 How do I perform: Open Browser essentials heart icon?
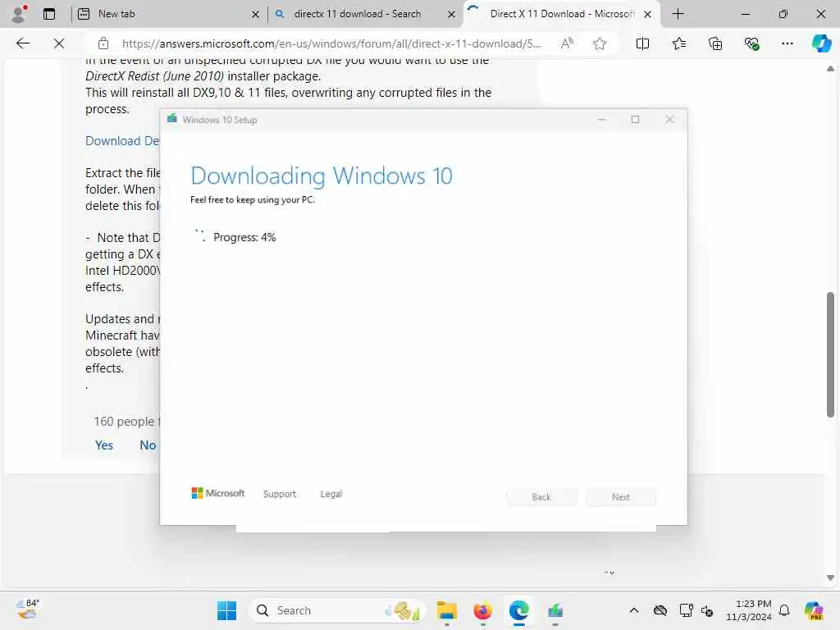[751, 43]
